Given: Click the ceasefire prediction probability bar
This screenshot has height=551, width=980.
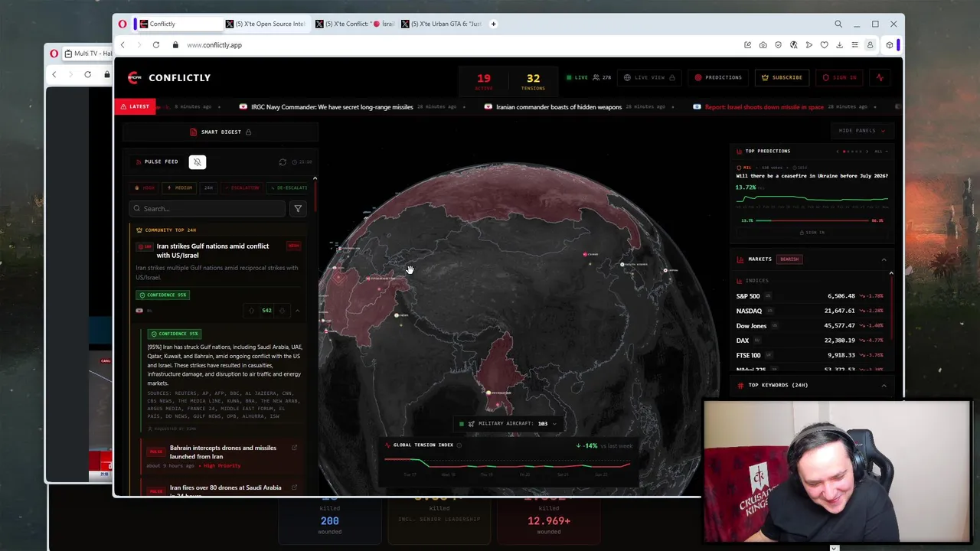Looking at the screenshot, I should [x=812, y=220].
